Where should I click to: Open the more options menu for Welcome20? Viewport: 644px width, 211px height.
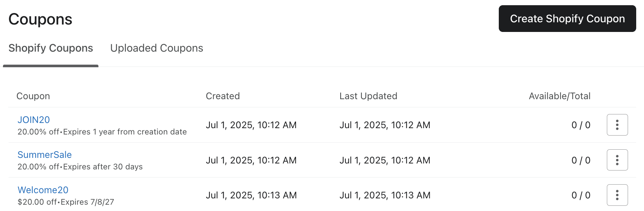coord(617,195)
